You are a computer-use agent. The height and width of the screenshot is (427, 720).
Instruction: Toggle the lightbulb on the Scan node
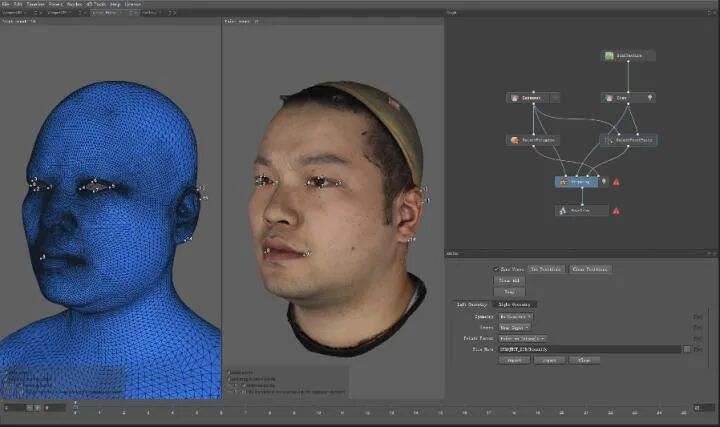(x=649, y=98)
